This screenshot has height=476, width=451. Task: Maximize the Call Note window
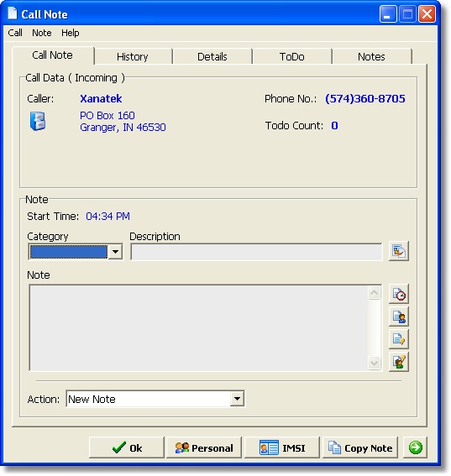tap(407, 14)
